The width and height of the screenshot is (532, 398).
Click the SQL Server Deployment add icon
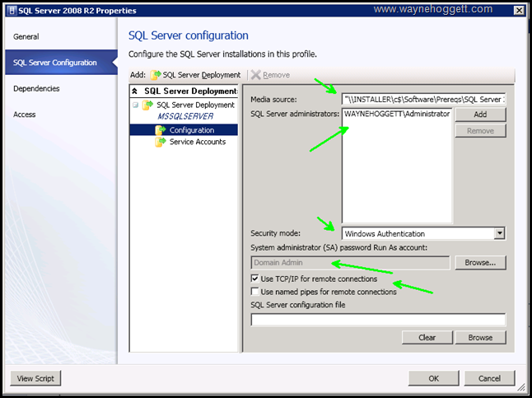click(x=155, y=75)
